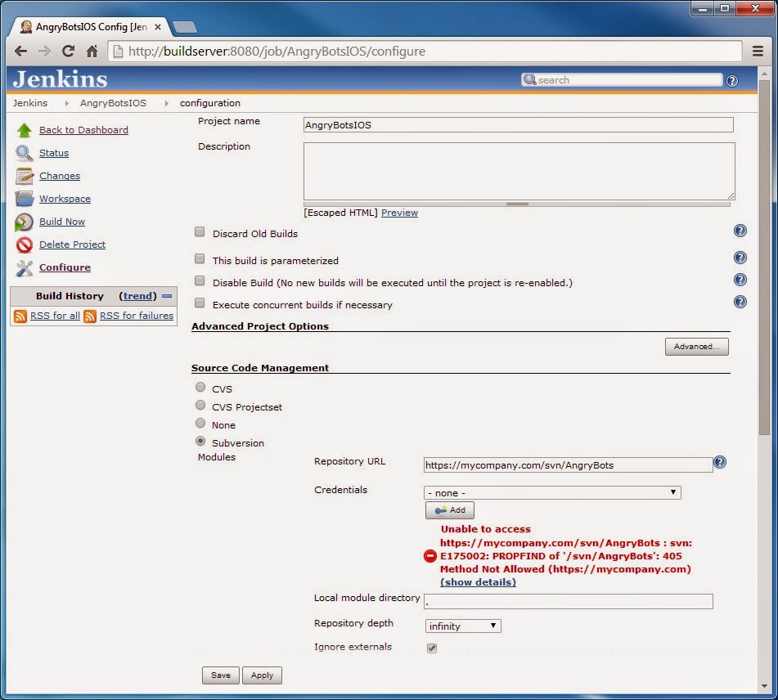Toggle the Ignore externals checkbox
This screenshot has width=778, height=700.
click(432, 648)
